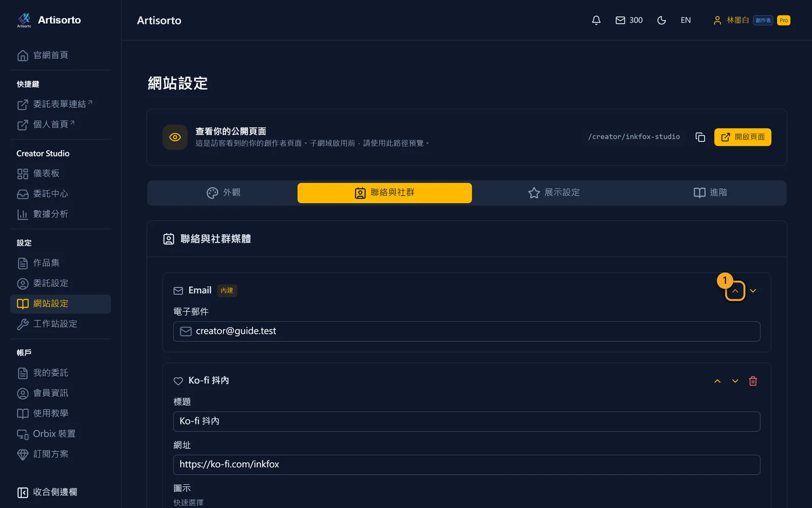Click the 電子郵件 input field
Viewport: 812px width, 508px height.
[466, 332]
